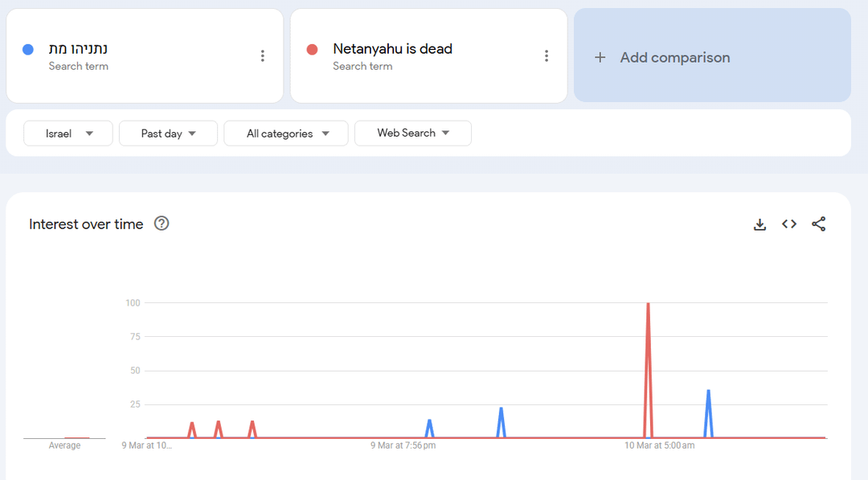This screenshot has width=868, height=480.
Task: Open the Web Search type dropdown
Action: (413, 133)
